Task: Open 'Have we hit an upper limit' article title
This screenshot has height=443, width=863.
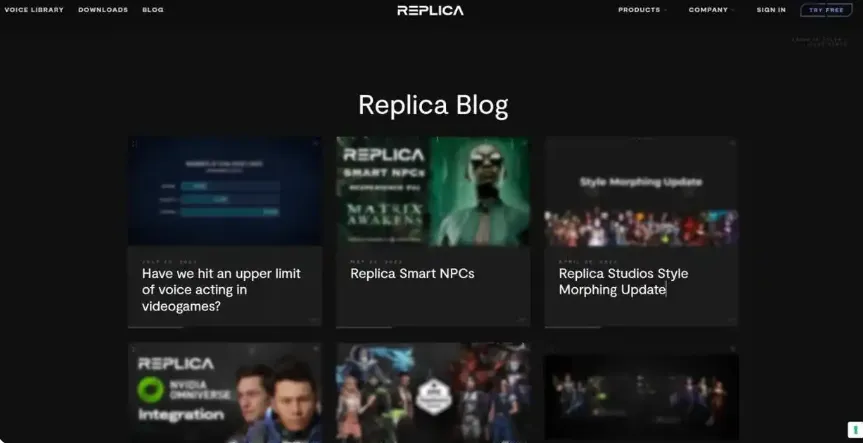Action: (x=221, y=289)
